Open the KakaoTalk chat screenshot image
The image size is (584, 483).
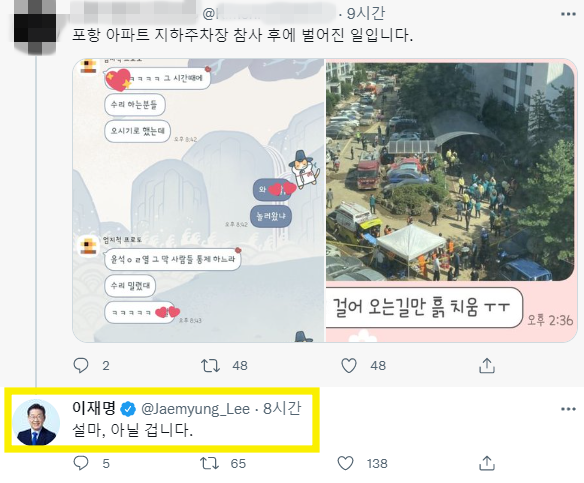click(x=199, y=200)
